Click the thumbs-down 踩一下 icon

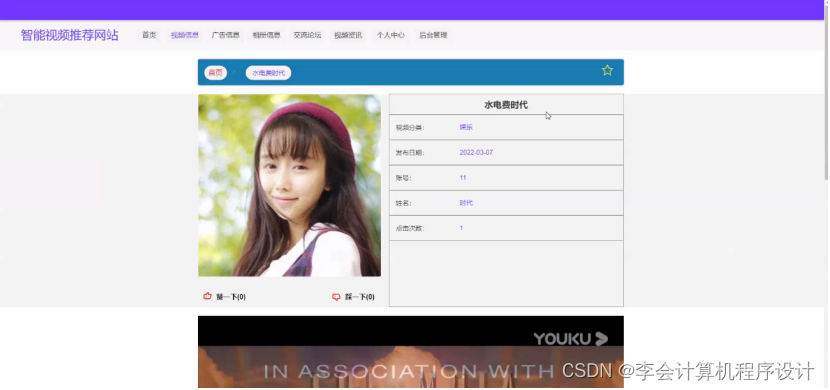click(336, 297)
